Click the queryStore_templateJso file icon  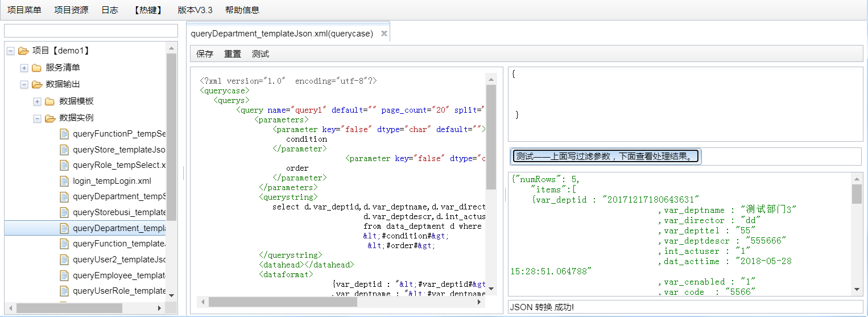pyautogui.click(x=64, y=150)
